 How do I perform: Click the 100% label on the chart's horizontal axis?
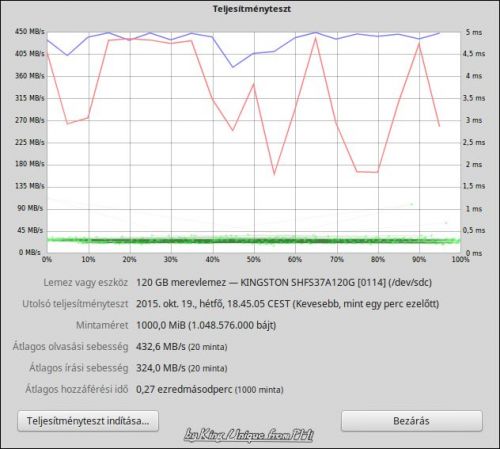[x=461, y=260]
